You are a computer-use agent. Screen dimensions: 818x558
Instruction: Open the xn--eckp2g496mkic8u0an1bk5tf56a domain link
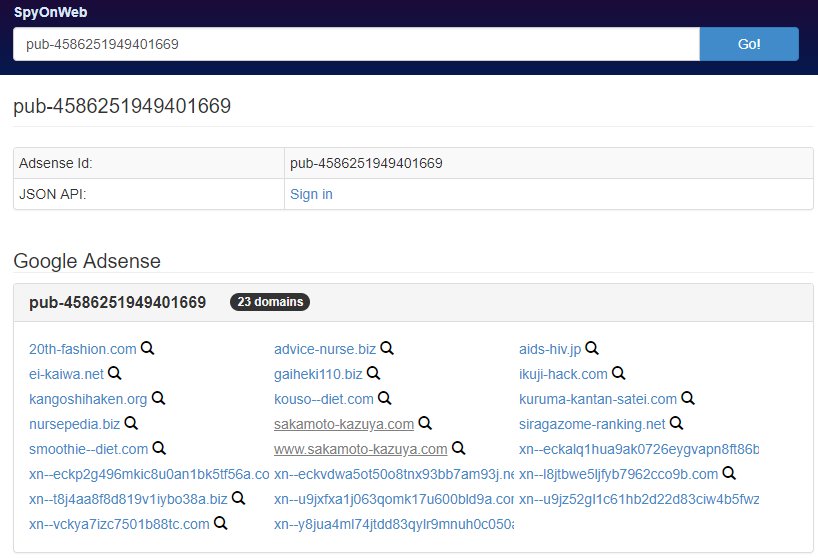click(x=149, y=474)
